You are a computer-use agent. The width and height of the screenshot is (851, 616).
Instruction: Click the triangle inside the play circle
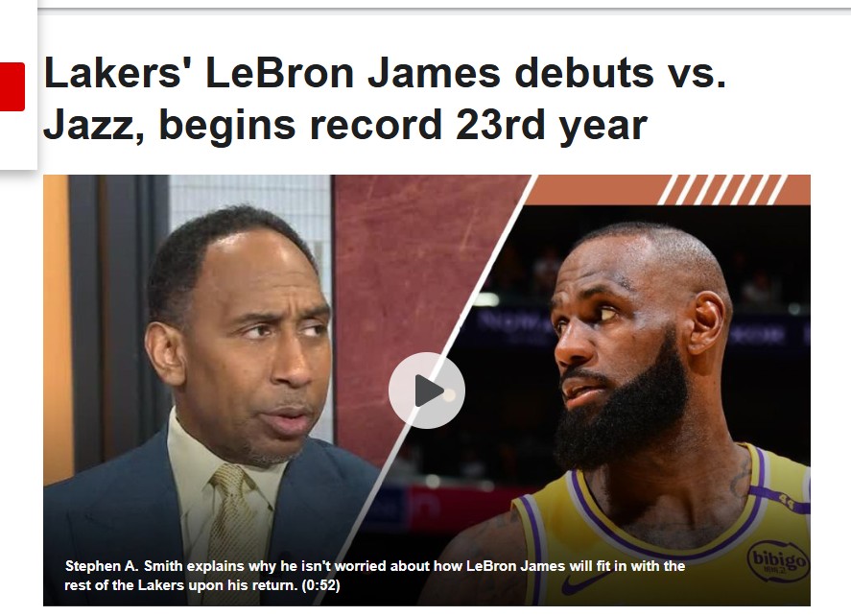coord(429,391)
